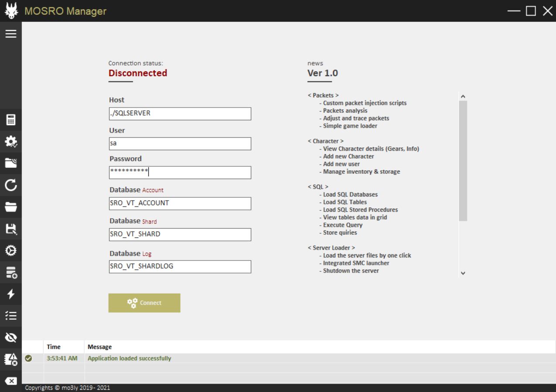Click the news list scroll up arrow
556x392 pixels.
pos(463,96)
